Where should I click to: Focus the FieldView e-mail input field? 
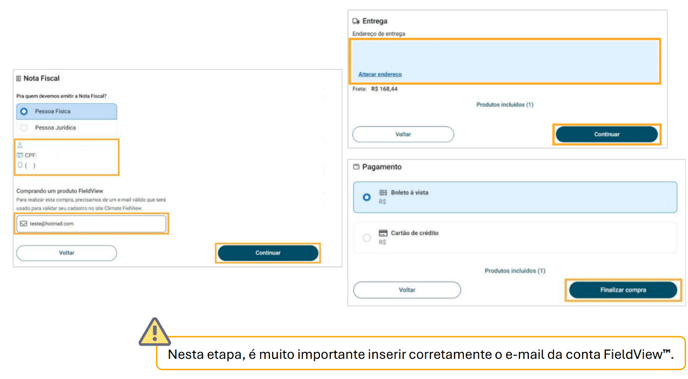pos(91,224)
